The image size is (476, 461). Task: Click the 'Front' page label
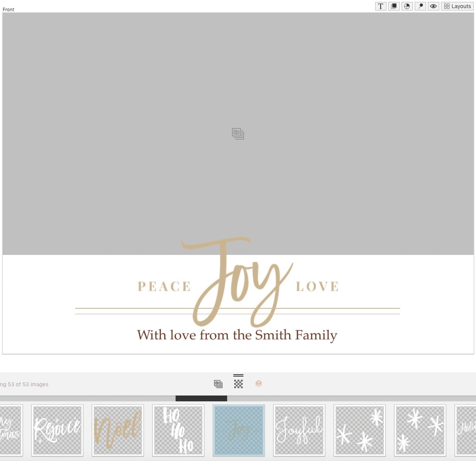tap(8, 9)
